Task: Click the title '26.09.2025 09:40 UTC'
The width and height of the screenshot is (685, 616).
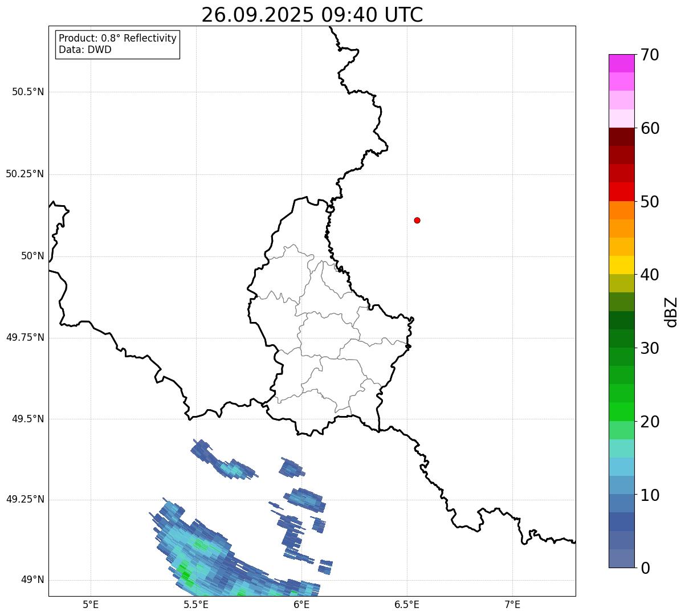Action: click(x=312, y=15)
